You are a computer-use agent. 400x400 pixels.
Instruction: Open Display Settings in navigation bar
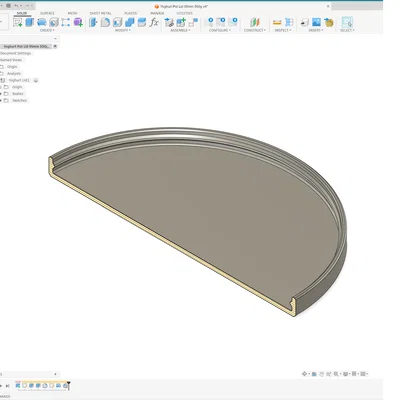click(x=346, y=374)
